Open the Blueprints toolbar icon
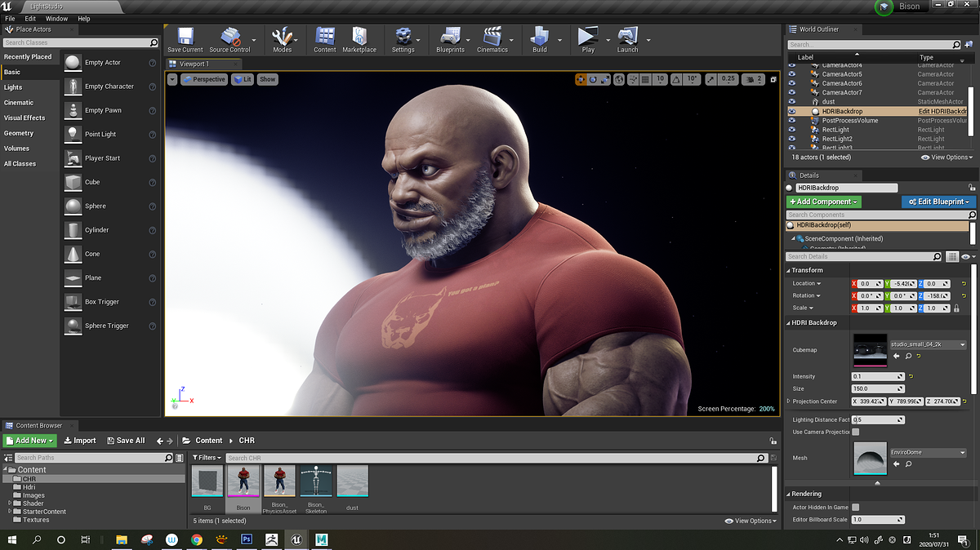This screenshot has height=550, width=980. pyautogui.click(x=450, y=36)
